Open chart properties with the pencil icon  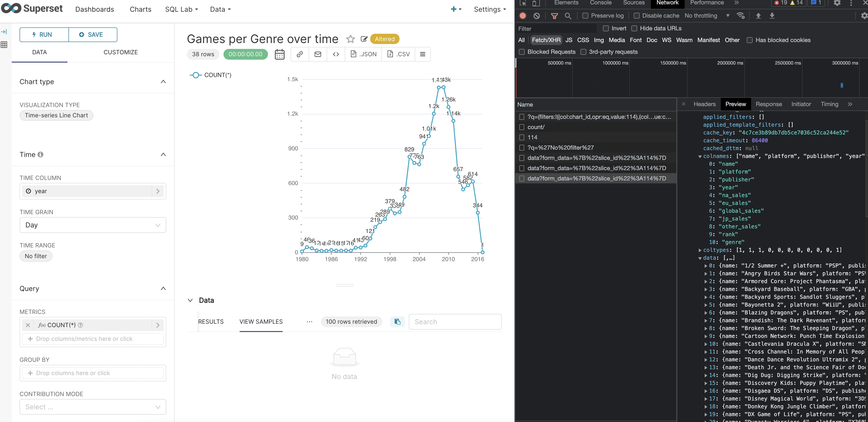[364, 39]
